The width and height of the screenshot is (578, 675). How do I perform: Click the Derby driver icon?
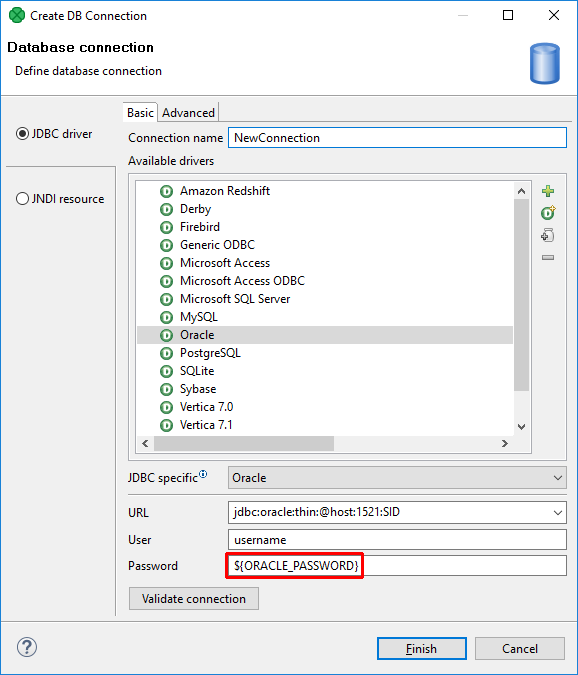point(167,209)
